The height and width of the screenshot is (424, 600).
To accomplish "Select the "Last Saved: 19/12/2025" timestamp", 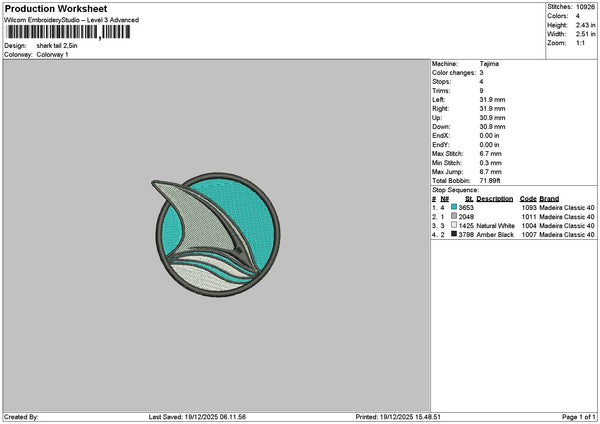I will tap(197, 417).
